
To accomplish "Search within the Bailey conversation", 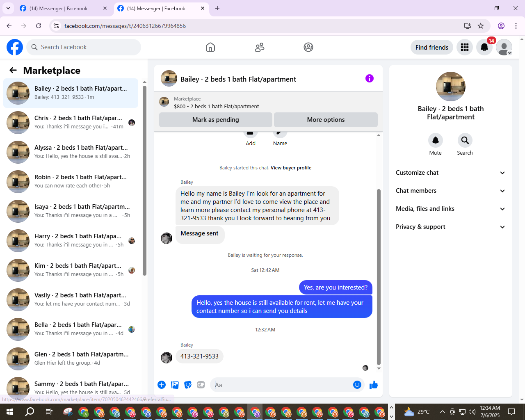I will (x=465, y=140).
